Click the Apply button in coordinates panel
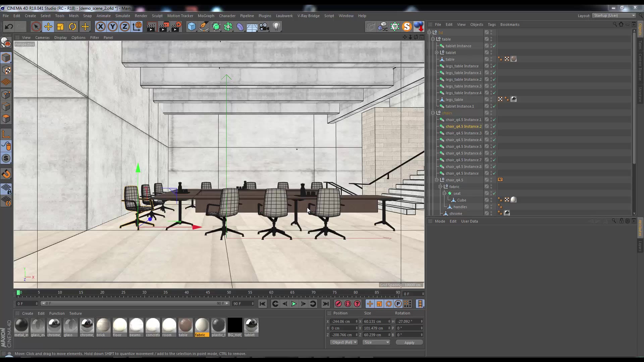644x362 pixels. [x=409, y=343]
